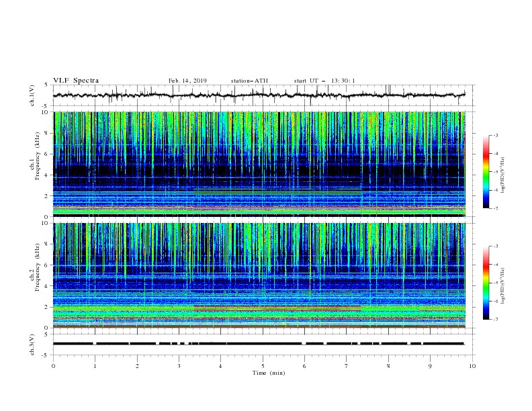Click the "start UT = 13:30:1" text

[324, 81]
